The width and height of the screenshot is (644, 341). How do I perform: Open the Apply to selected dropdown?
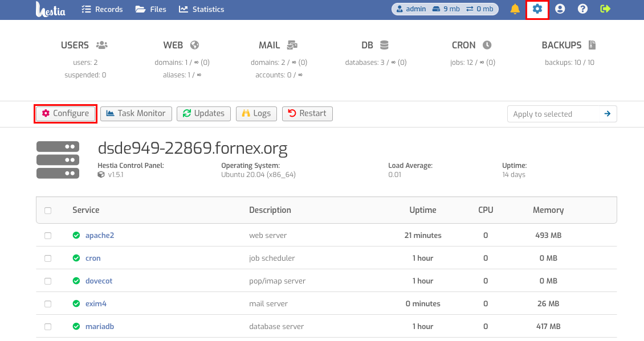[x=553, y=114]
